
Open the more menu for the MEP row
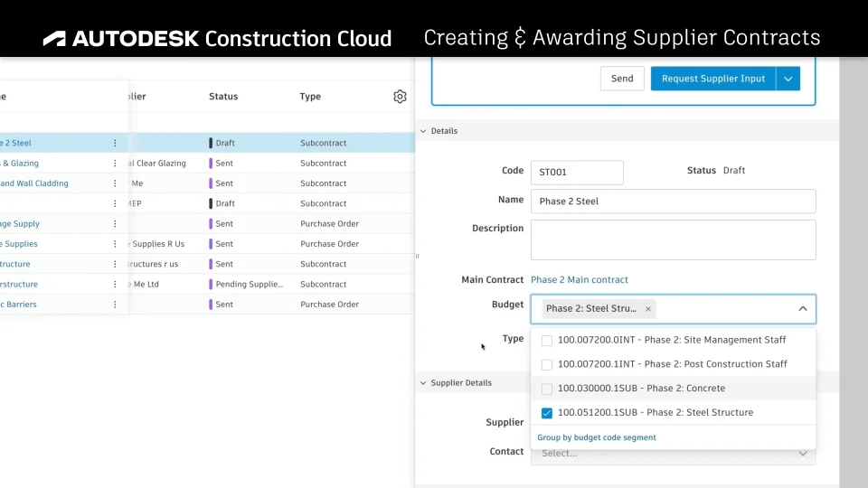115,203
